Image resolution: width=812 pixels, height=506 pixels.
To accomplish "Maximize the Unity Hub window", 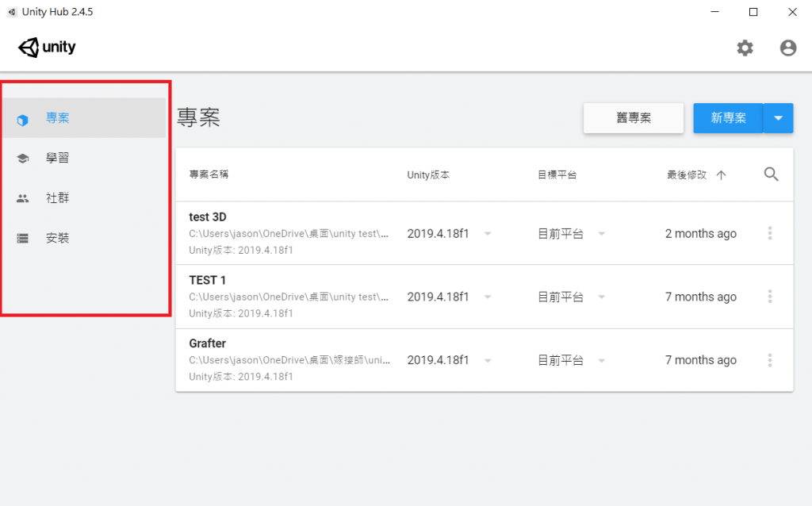I will coord(753,11).
